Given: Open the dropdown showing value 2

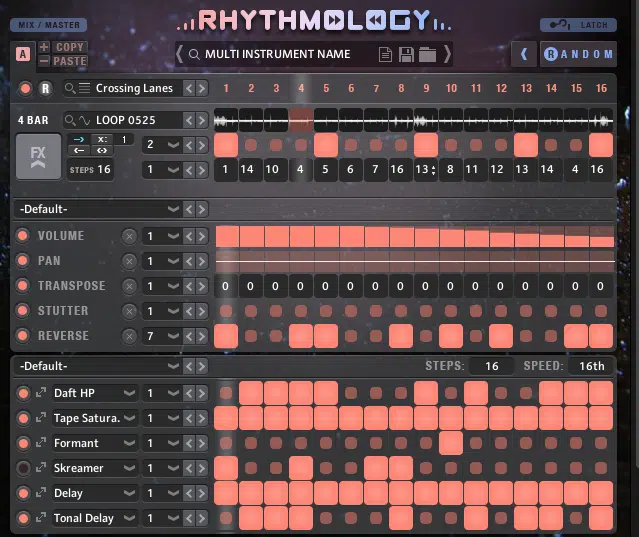Looking at the screenshot, I should tap(161, 145).
